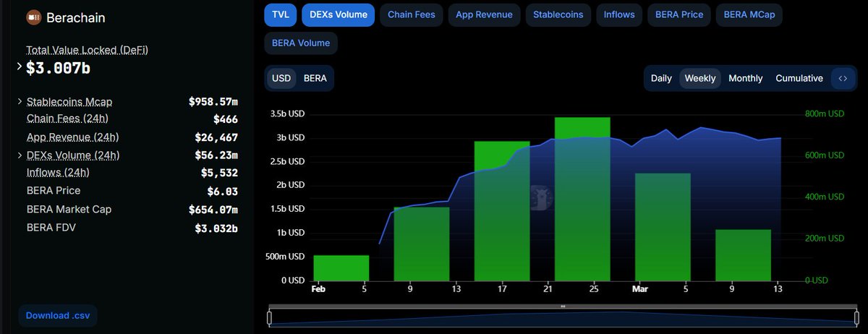Click the 3.5b USD axis label

287,114
